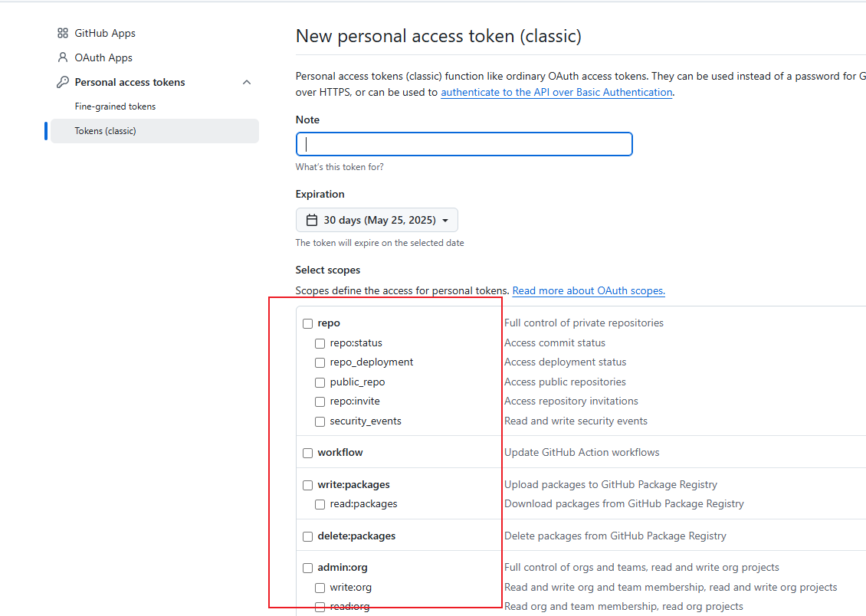The height and width of the screenshot is (616, 866).
Task: Enable the security_events scope
Action: (320, 421)
